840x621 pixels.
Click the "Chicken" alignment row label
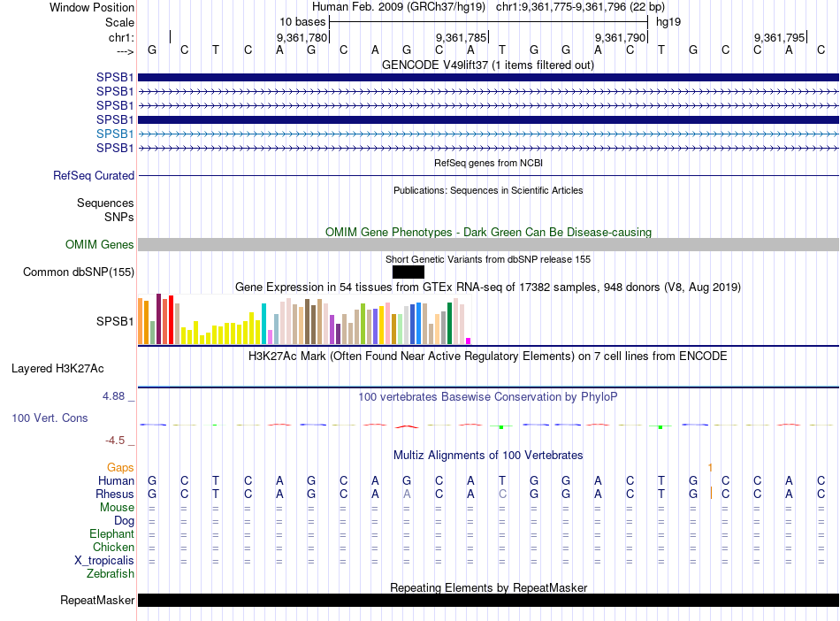coord(113,547)
